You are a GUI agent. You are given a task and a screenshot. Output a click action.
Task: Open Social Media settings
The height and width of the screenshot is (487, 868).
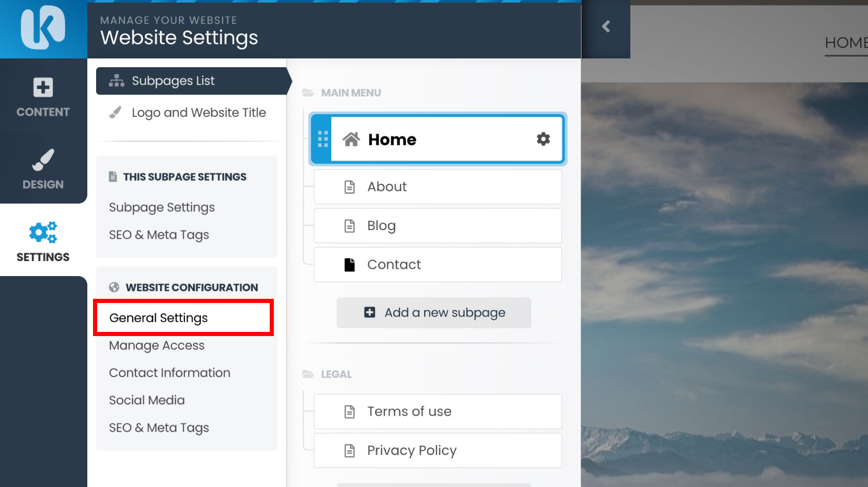pos(147,400)
